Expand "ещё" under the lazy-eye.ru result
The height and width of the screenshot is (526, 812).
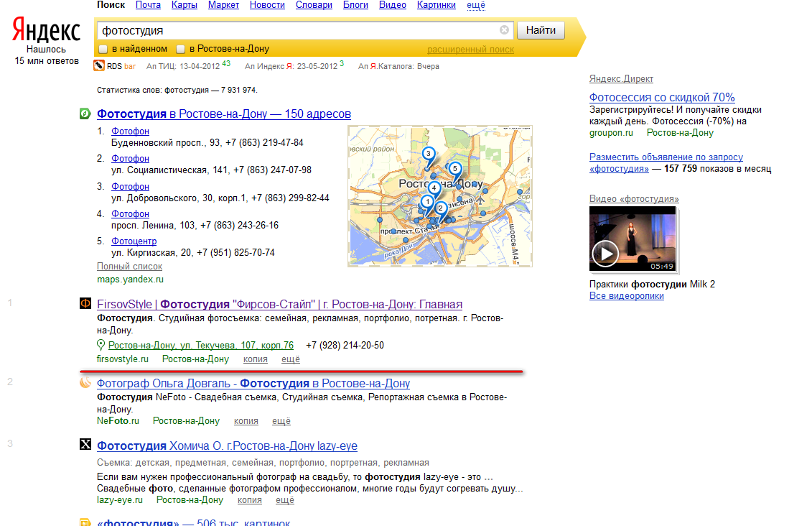[x=285, y=500]
